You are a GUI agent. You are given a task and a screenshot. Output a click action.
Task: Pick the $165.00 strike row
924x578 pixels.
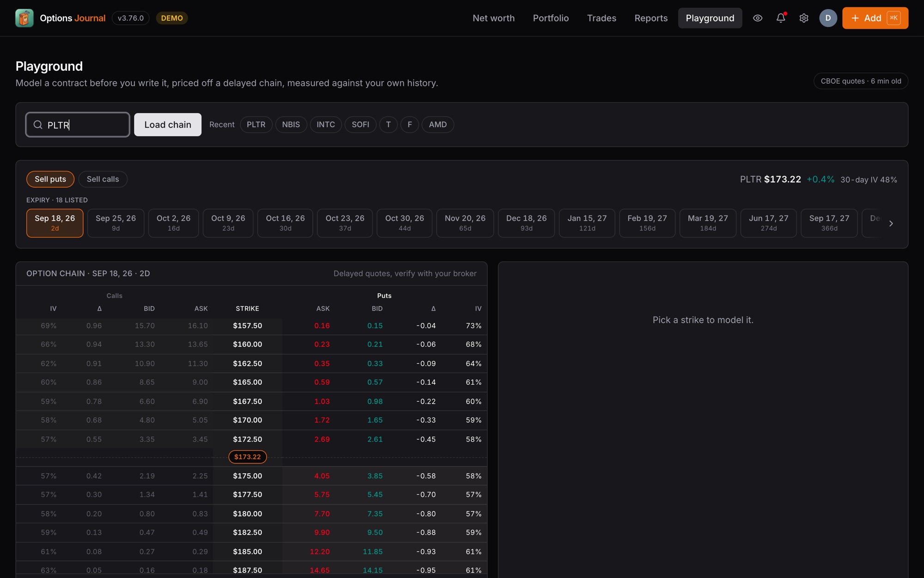pos(251,382)
